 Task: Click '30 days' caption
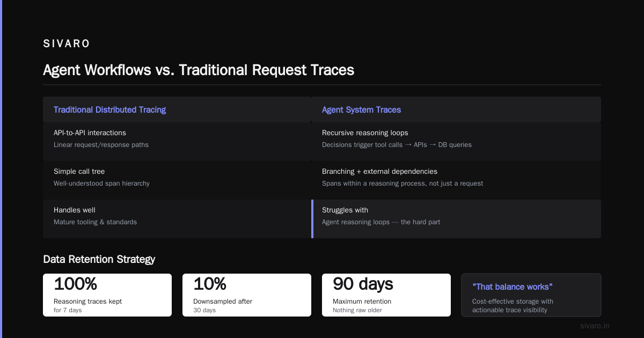(x=204, y=310)
